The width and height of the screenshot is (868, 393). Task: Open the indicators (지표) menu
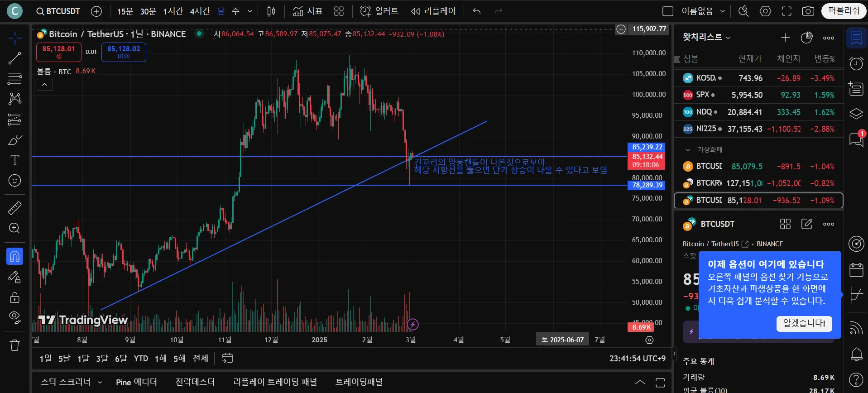coord(307,11)
